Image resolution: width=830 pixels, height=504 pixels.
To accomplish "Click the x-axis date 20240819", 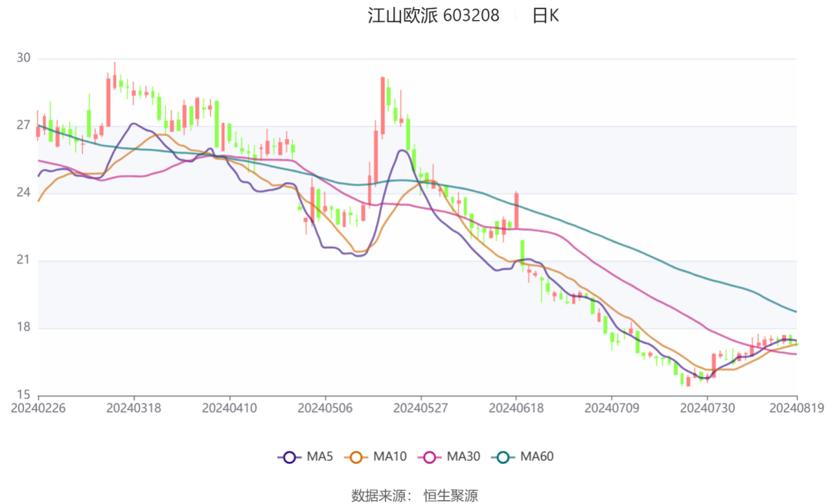I will click(x=797, y=408).
